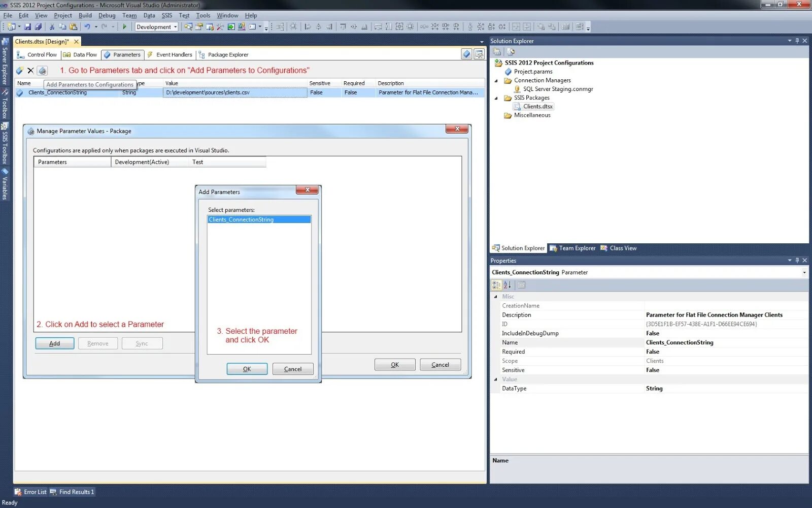Open the New Project dropdown arrow

19,26
